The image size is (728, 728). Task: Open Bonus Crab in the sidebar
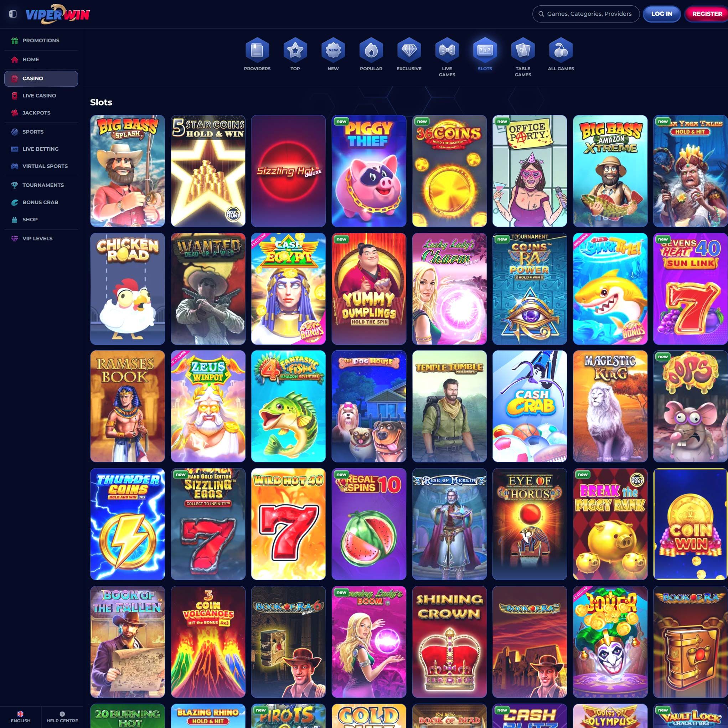[41, 202]
